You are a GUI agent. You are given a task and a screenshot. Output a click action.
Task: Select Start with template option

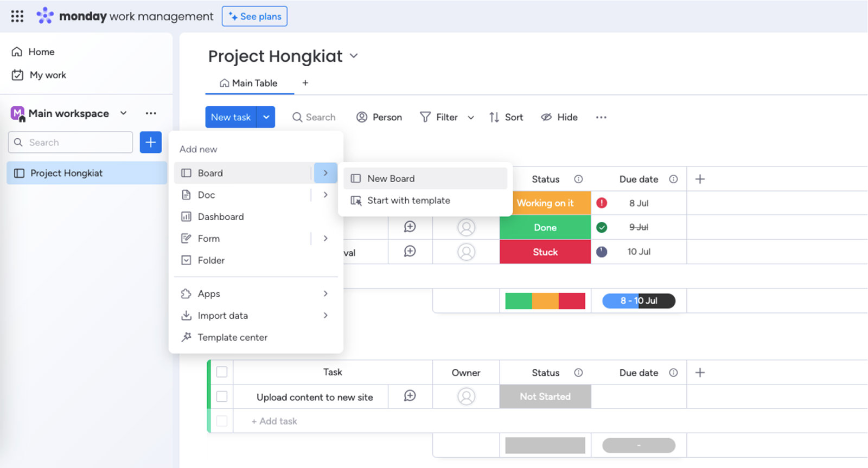click(425, 200)
